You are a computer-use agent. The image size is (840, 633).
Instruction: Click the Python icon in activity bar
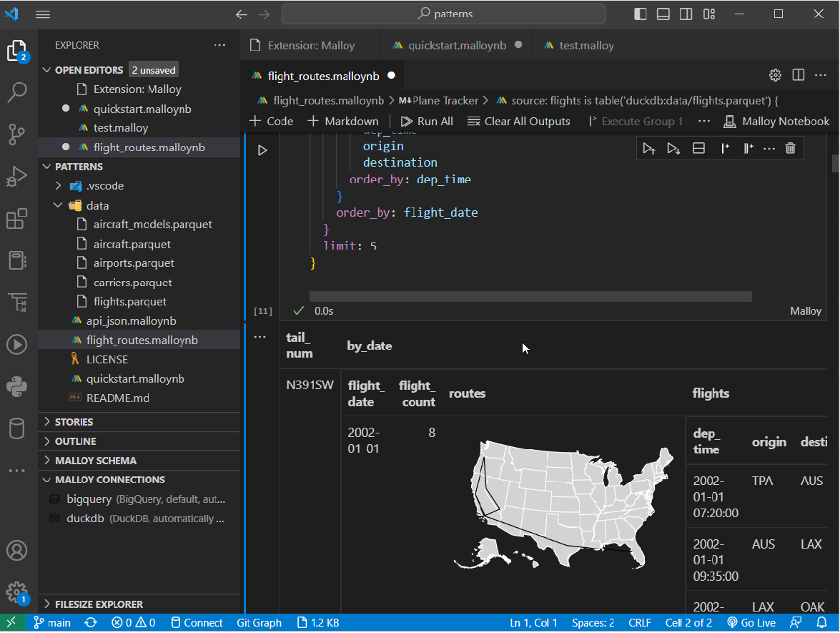pyautogui.click(x=16, y=387)
